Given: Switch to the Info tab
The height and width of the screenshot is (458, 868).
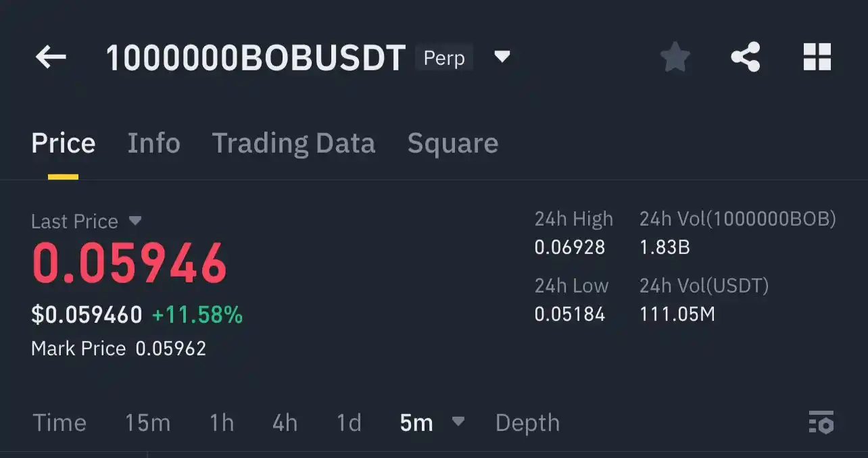Looking at the screenshot, I should pyautogui.click(x=154, y=143).
